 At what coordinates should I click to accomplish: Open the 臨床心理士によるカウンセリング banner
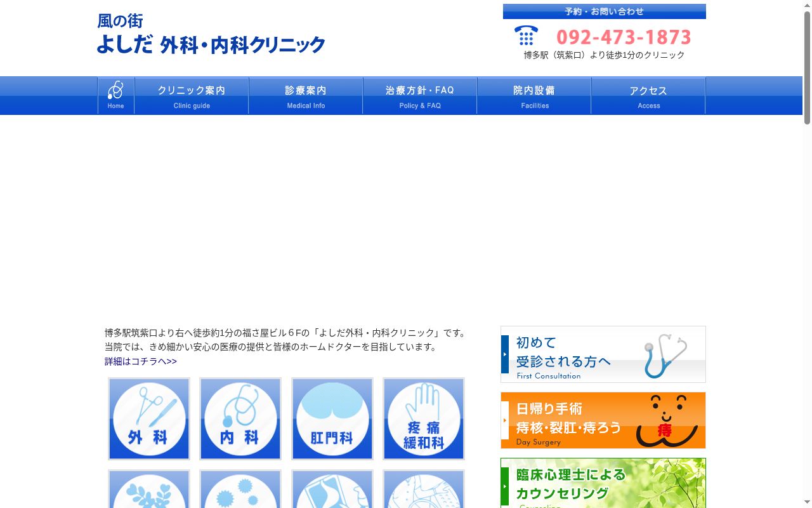603,483
